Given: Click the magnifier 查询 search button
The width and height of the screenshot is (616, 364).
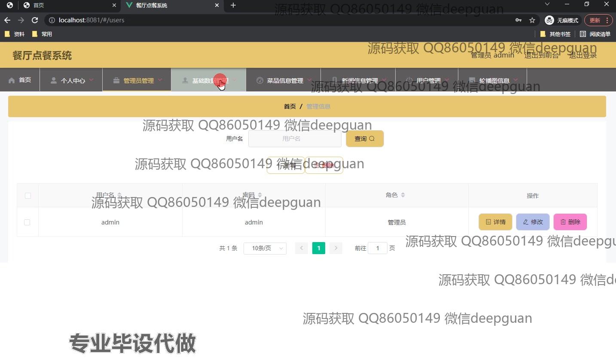Looking at the screenshot, I should [365, 139].
